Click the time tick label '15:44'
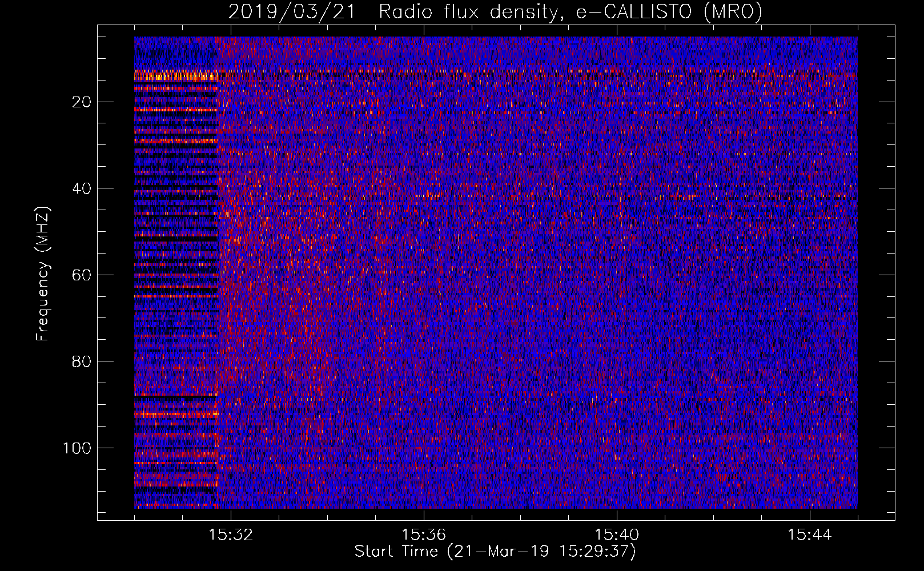Image resolution: width=924 pixels, height=571 pixels. tap(810, 535)
